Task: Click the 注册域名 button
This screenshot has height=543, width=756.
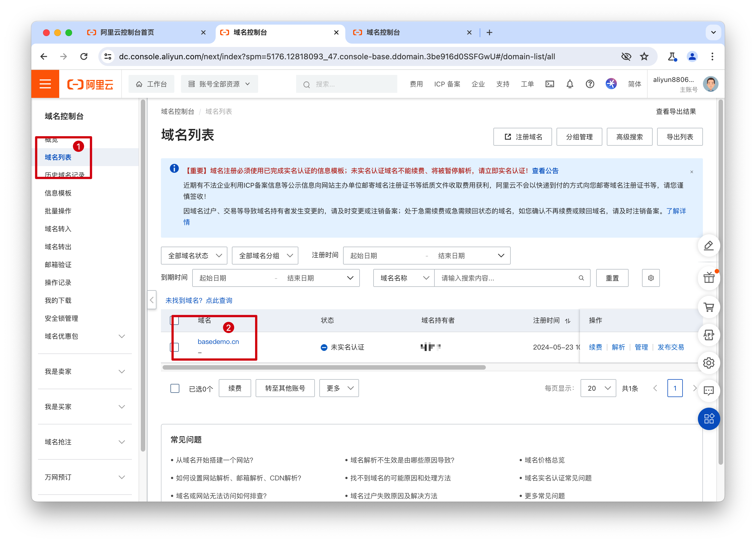Action: coord(522,137)
